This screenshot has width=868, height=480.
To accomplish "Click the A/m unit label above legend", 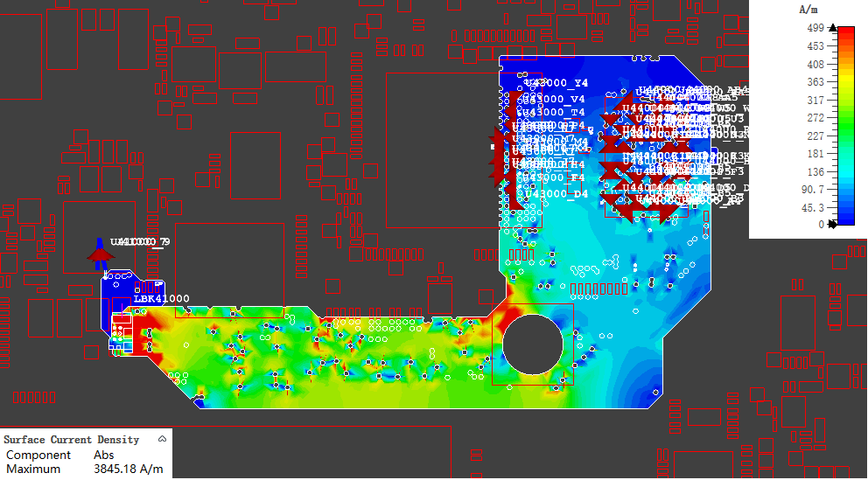I will click(x=808, y=10).
